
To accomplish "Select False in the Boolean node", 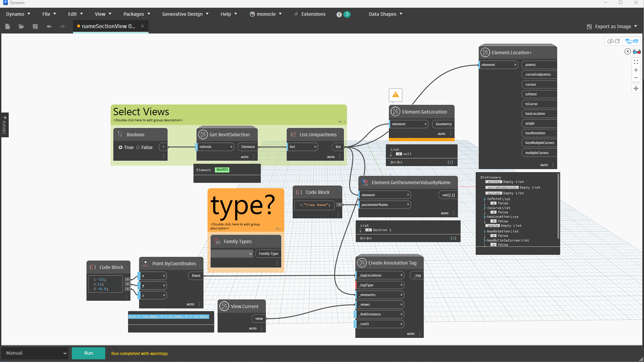I will [x=138, y=147].
